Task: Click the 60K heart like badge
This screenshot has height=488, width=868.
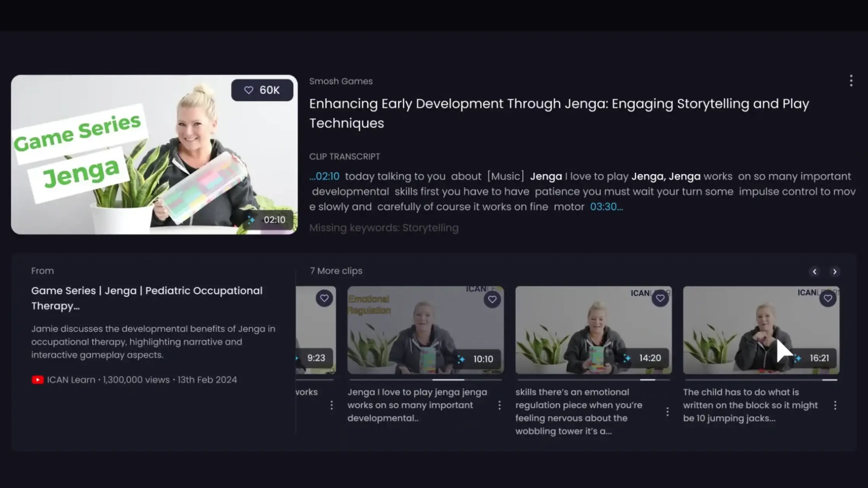Action: click(x=262, y=90)
